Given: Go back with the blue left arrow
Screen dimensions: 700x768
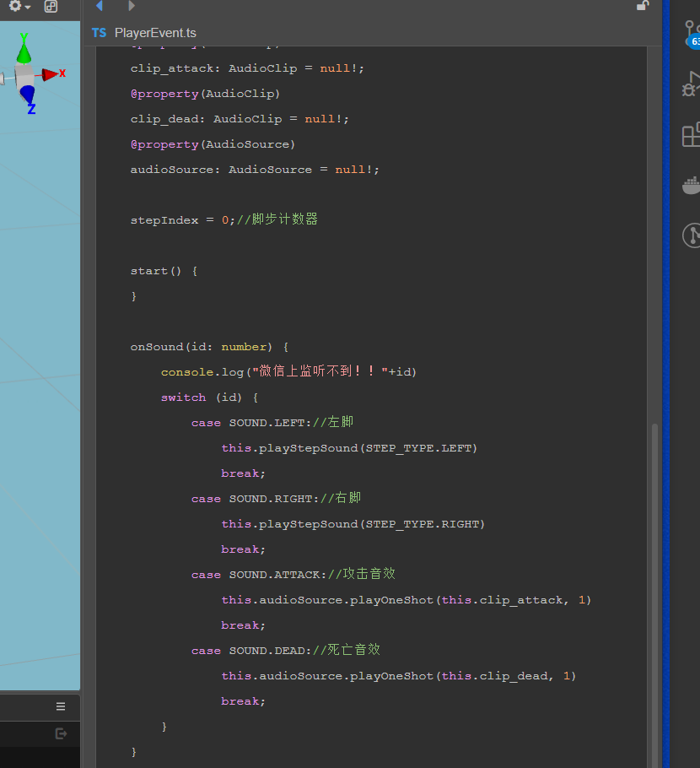Looking at the screenshot, I should point(100,6).
